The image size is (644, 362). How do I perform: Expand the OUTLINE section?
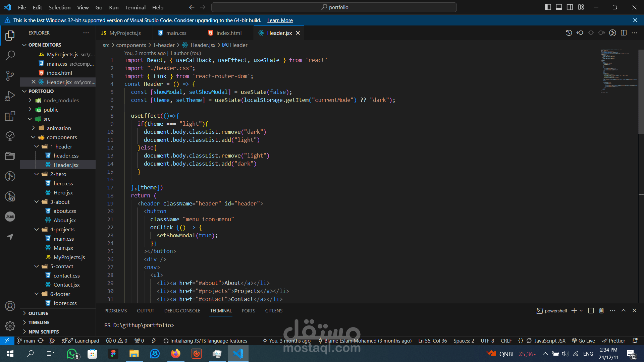[38, 313]
